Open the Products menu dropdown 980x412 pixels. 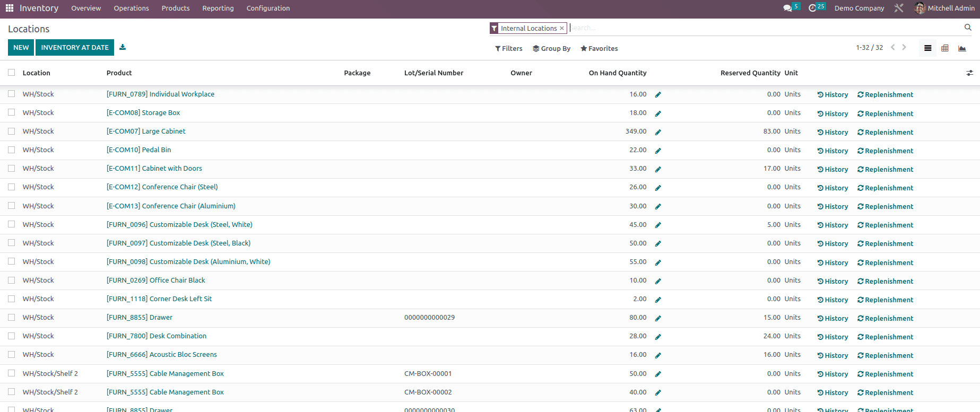click(176, 8)
